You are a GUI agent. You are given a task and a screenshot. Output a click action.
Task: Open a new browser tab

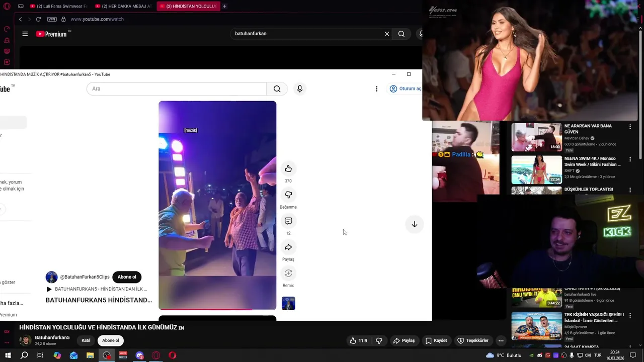click(224, 6)
